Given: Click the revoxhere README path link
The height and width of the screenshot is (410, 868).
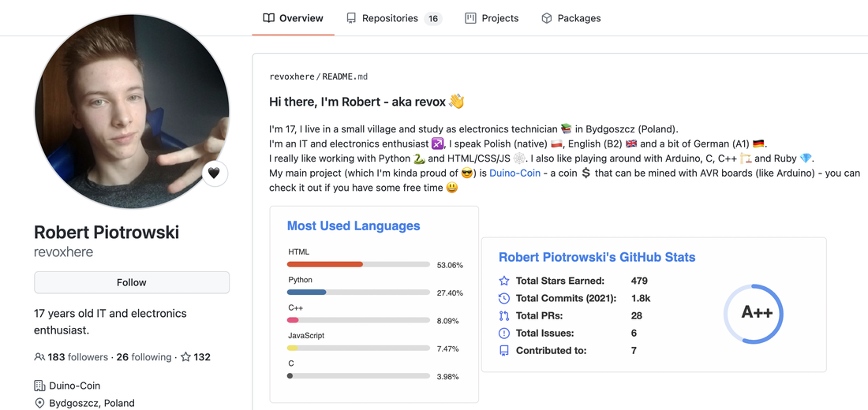Looking at the screenshot, I should click(292, 76).
